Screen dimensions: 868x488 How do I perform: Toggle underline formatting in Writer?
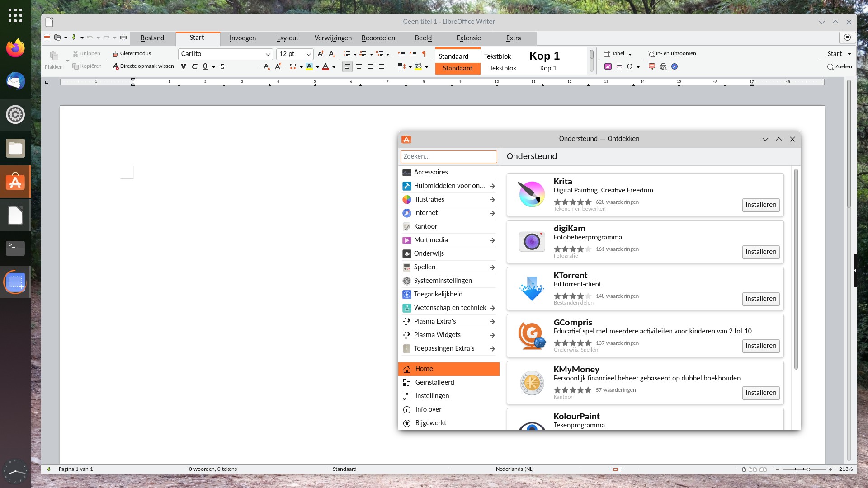205,67
